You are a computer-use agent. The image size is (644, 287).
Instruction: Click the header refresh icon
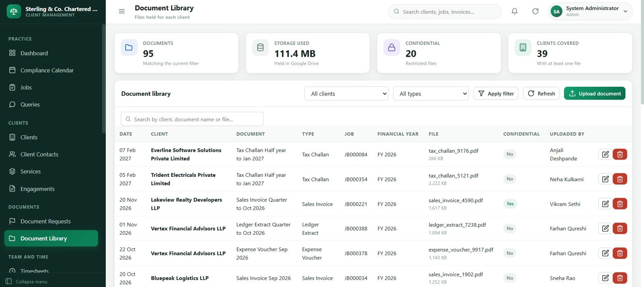pyautogui.click(x=535, y=11)
